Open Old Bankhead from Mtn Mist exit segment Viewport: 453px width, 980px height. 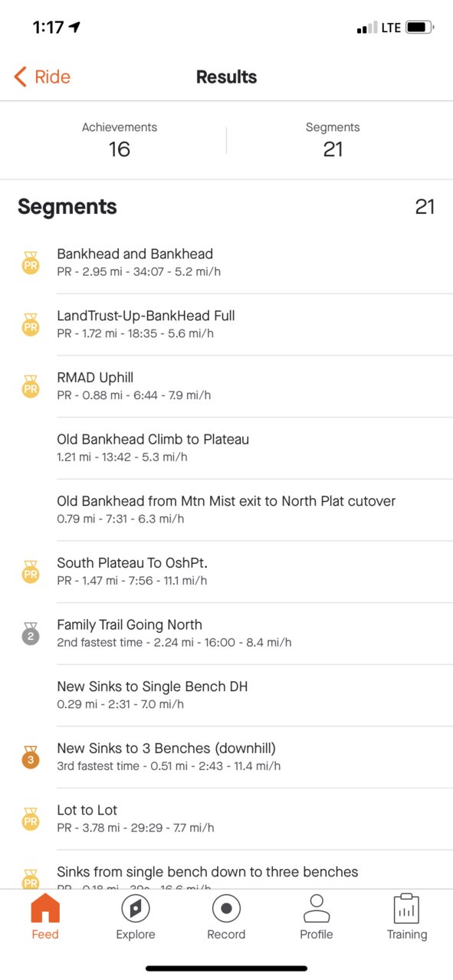(227, 510)
